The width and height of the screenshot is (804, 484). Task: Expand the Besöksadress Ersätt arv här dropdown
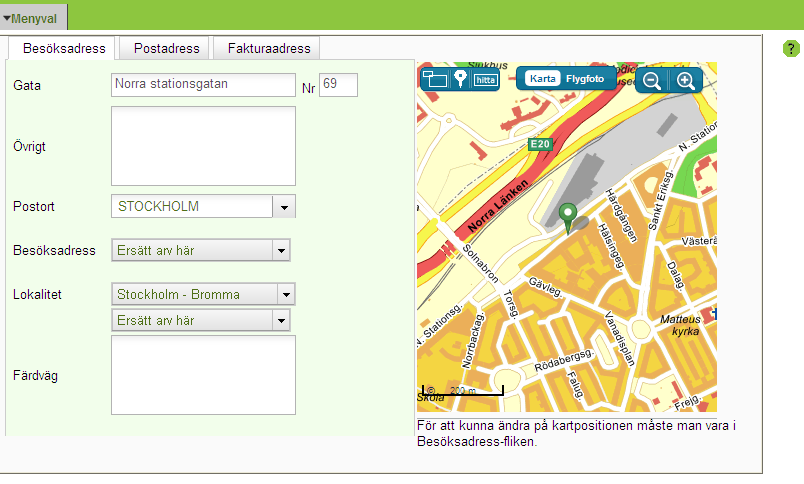click(x=200, y=250)
